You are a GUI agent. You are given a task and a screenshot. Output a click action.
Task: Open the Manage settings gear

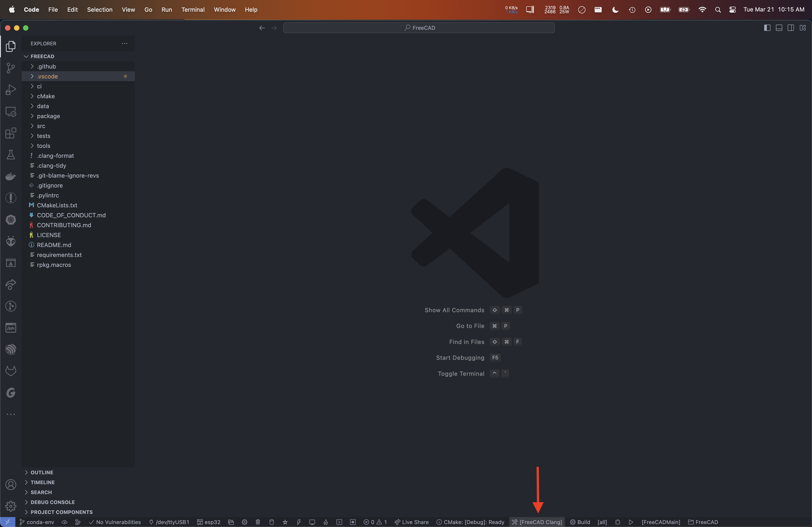click(11, 506)
